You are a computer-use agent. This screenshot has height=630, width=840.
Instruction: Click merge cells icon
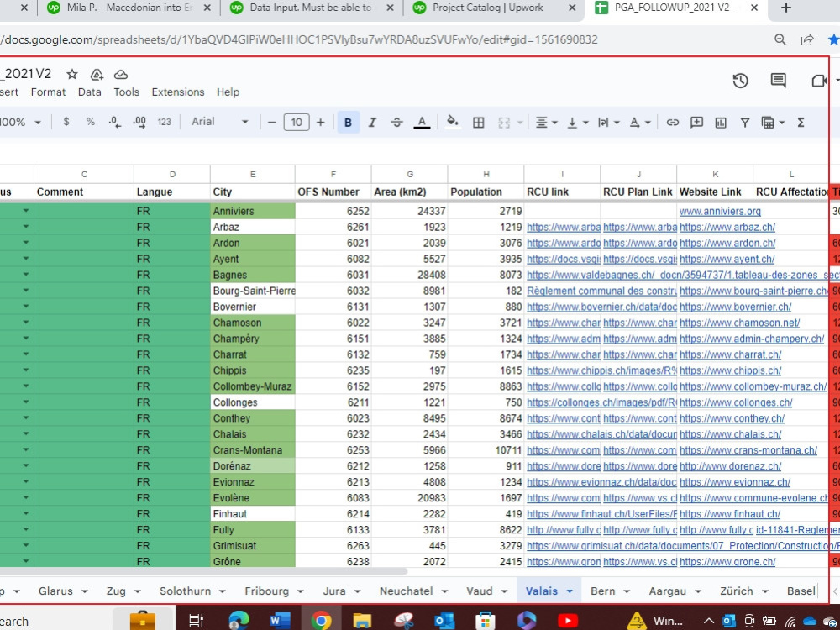(x=503, y=123)
